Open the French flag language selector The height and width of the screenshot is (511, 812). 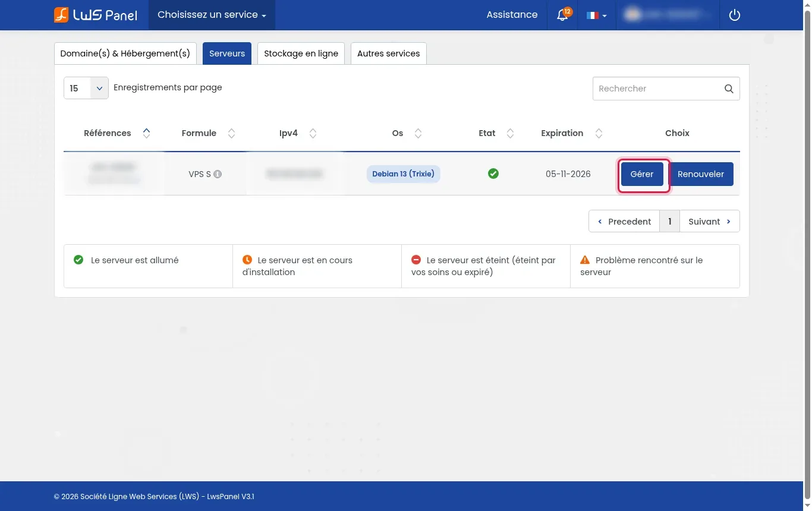(x=596, y=15)
